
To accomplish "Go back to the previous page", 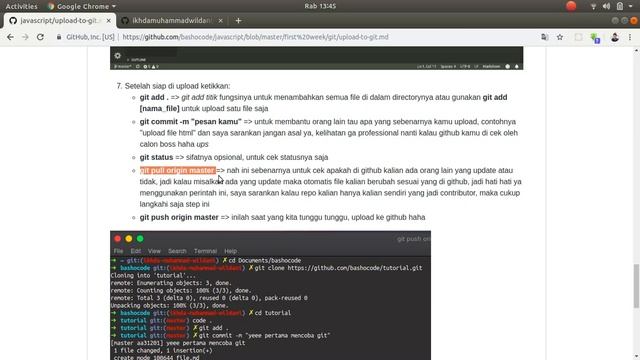I will pyautogui.click(x=10, y=37).
